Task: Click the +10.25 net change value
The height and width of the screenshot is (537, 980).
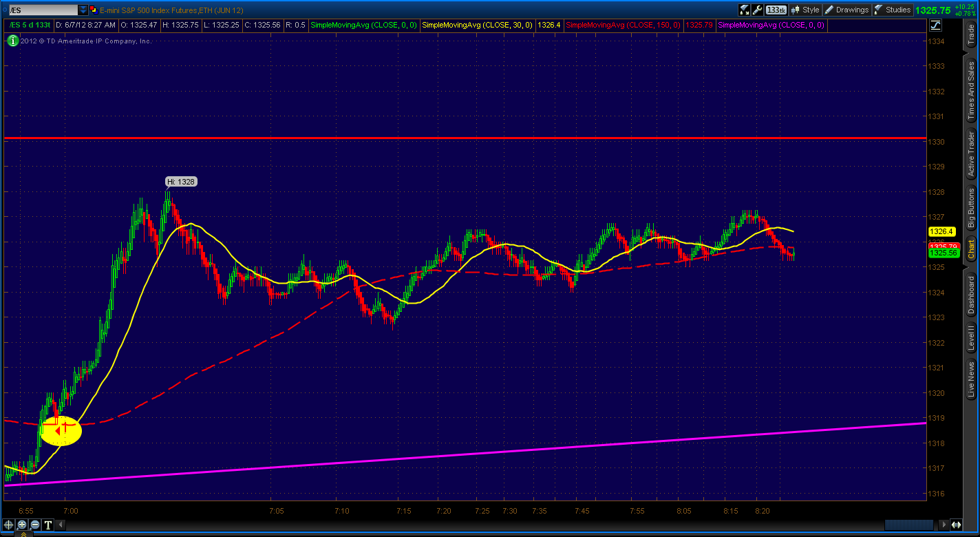Action: click(x=966, y=6)
